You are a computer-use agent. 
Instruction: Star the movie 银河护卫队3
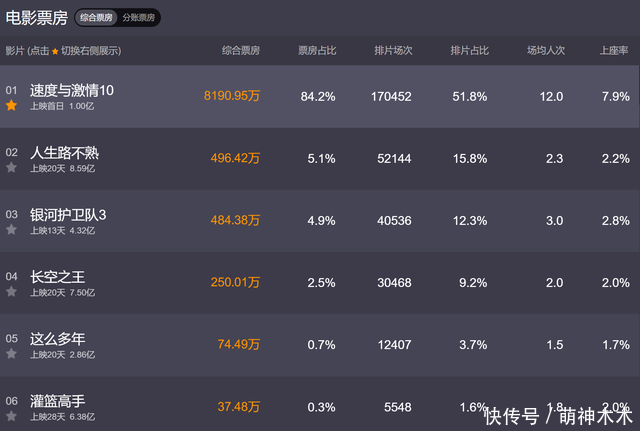point(12,229)
